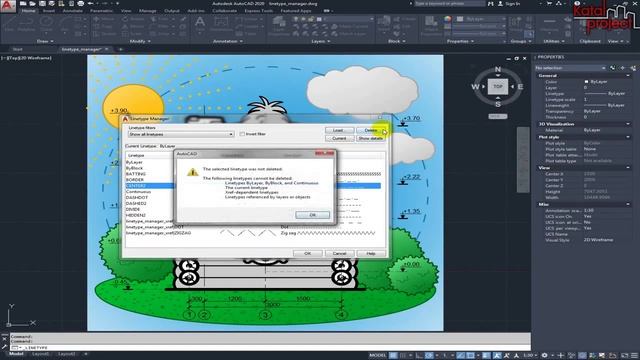Image resolution: width=640 pixels, height=360 pixels.
Task: Click the TOP face of the ViewCube
Action: [x=498, y=87]
